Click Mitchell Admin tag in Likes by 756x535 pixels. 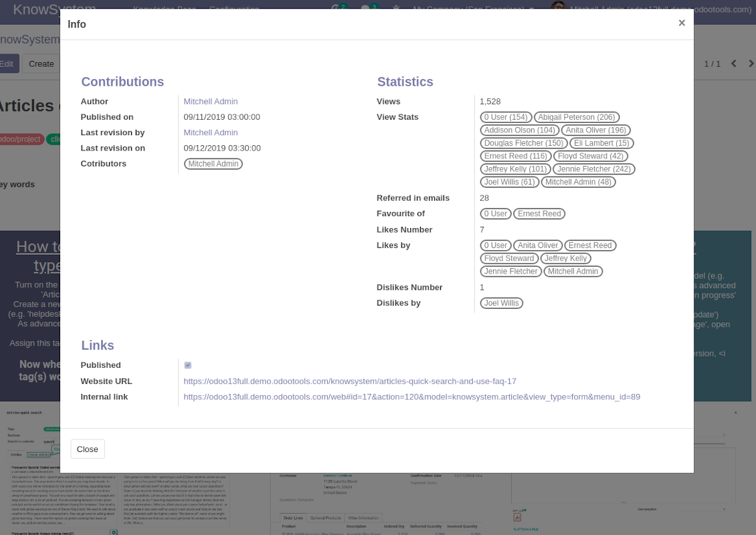[x=573, y=272]
